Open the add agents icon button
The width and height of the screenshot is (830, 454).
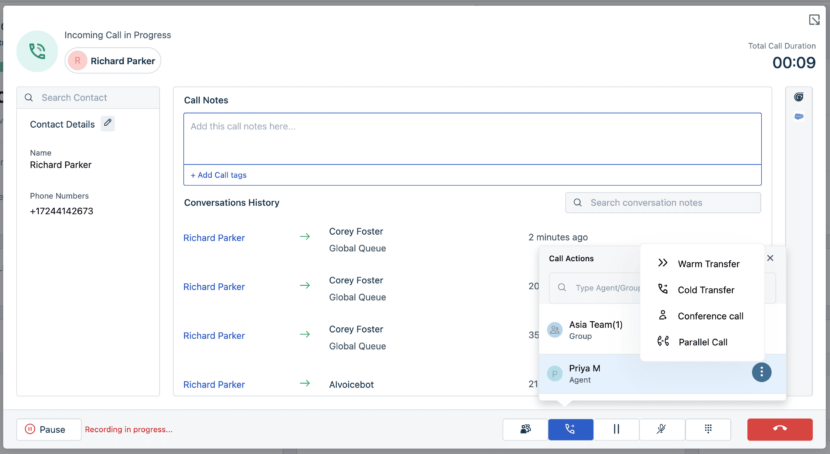pos(525,429)
